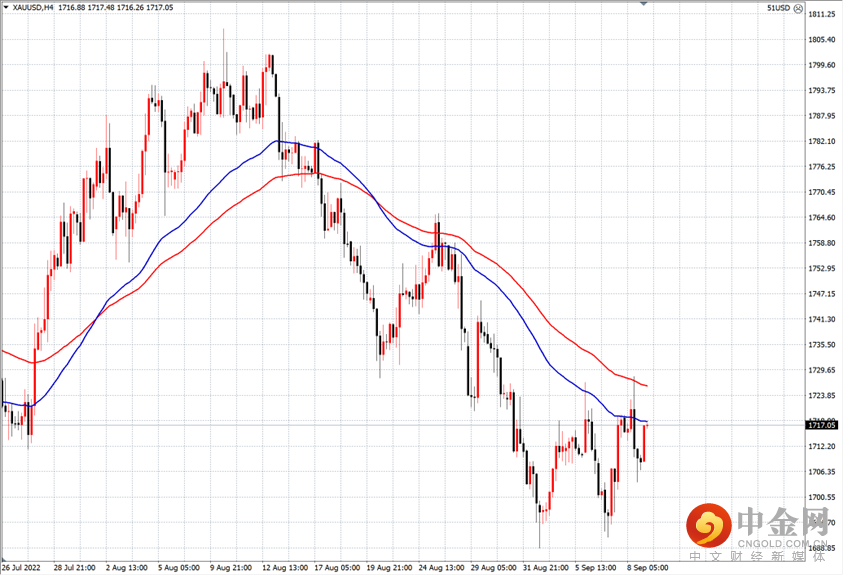The image size is (843, 575).
Task: Click the 1700.55 price axis label
Action: coord(821,497)
